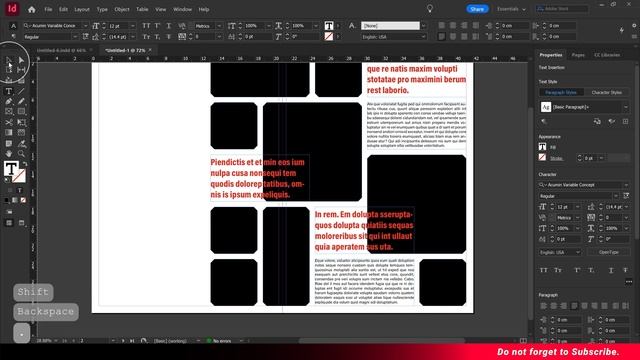The image size is (640, 360).
Task: Click the Share button
Action: point(477,9)
